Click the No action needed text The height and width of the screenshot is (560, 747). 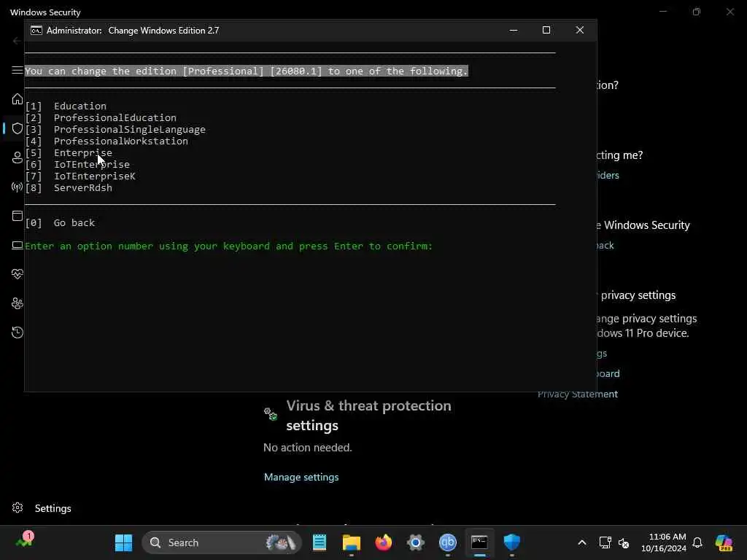(308, 448)
